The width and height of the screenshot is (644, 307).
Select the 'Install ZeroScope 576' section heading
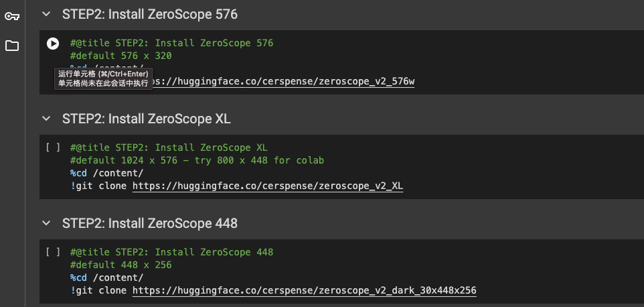149,13
